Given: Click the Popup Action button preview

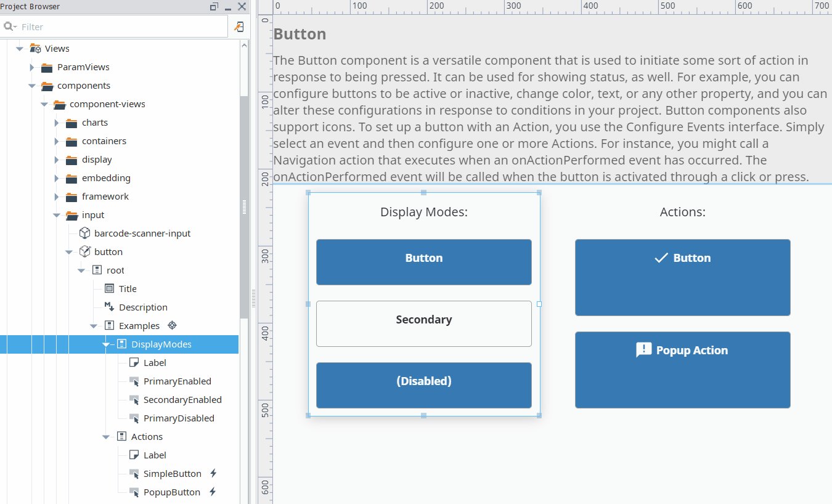Looking at the screenshot, I should click(x=682, y=369).
